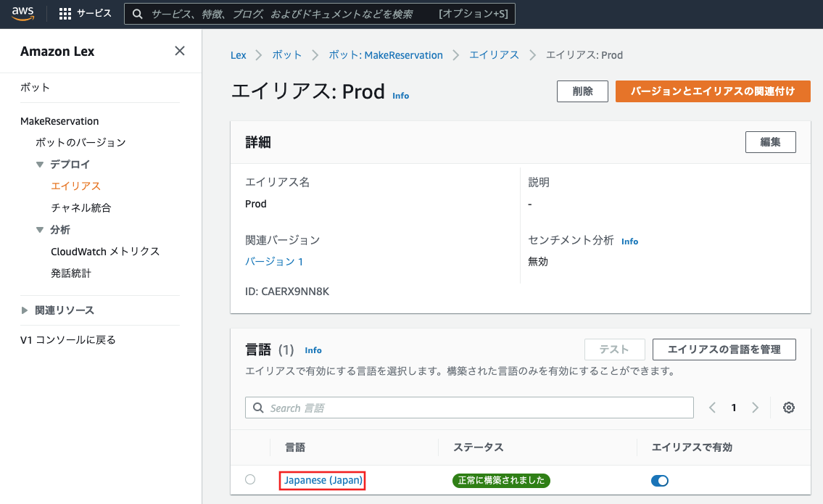
Task: Click エイリアスの言語を管理 button
Action: pyautogui.click(x=724, y=350)
